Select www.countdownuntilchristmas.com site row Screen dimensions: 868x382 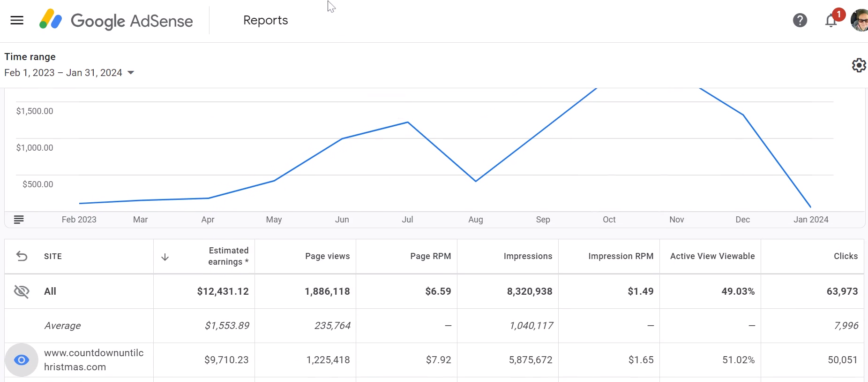[x=94, y=360]
